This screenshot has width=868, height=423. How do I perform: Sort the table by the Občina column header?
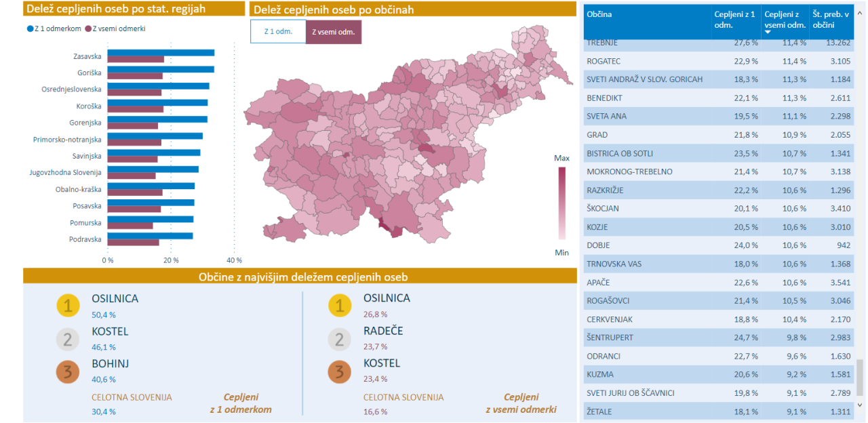point(599,14)
